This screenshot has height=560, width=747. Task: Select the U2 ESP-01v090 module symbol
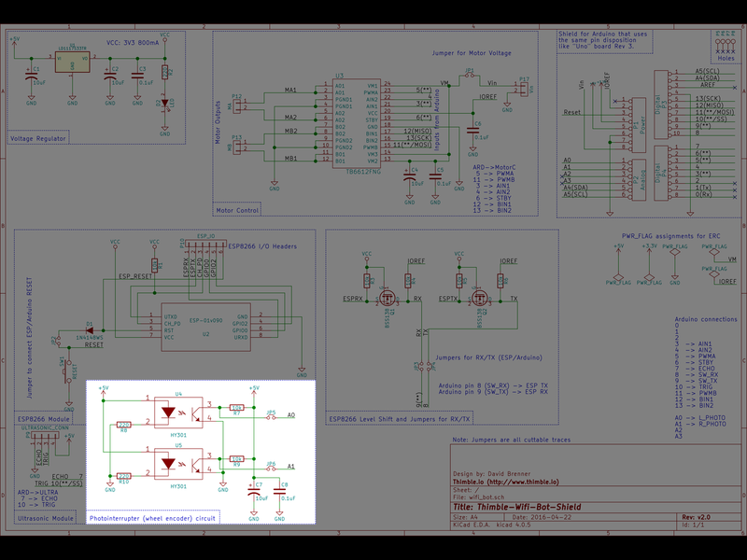pos(205,328)
